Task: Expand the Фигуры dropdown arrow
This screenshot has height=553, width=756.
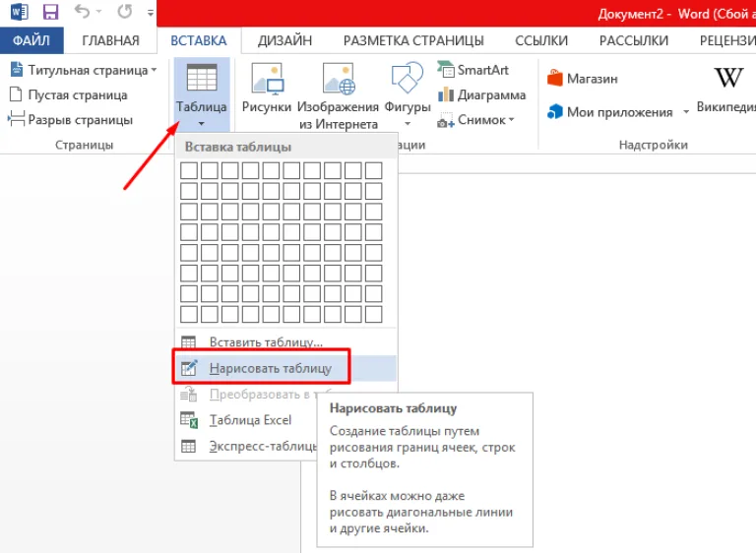Action: click(408, 124)
